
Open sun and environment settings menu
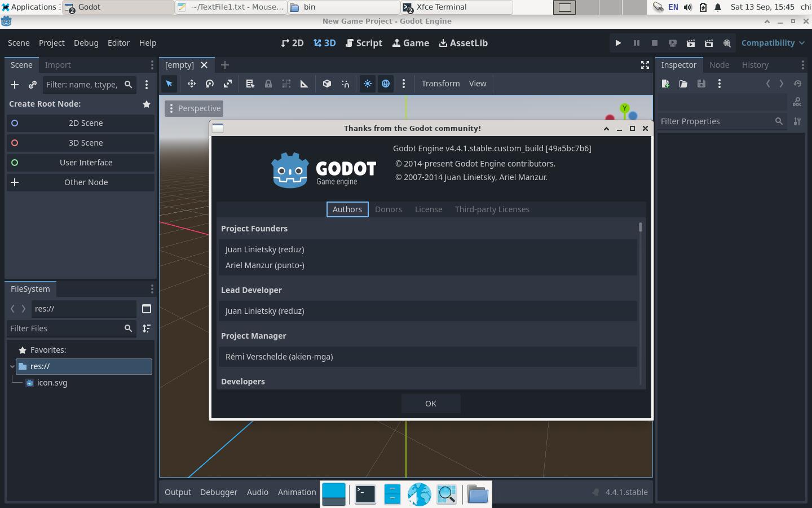pos(404,84)
